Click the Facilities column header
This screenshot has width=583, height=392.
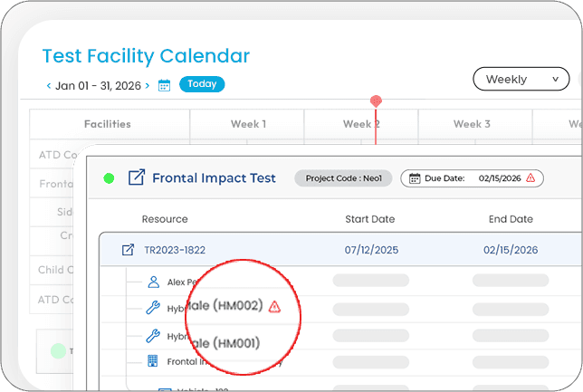108,124
